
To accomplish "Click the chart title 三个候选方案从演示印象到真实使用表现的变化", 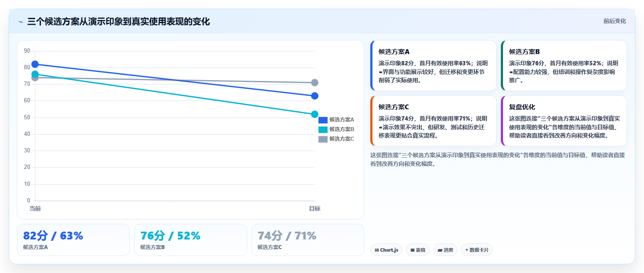I will 118,21.
